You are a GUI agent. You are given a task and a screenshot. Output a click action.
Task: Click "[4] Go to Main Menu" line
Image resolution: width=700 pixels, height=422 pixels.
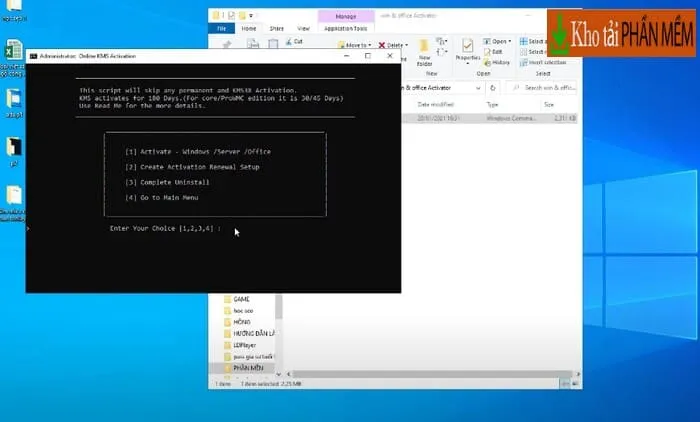point(162,197)
